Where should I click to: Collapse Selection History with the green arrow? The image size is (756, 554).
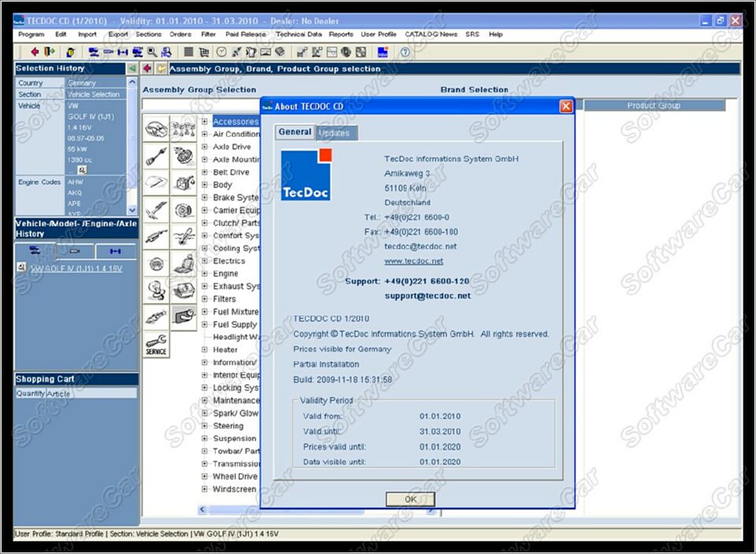tap(131, 68)
